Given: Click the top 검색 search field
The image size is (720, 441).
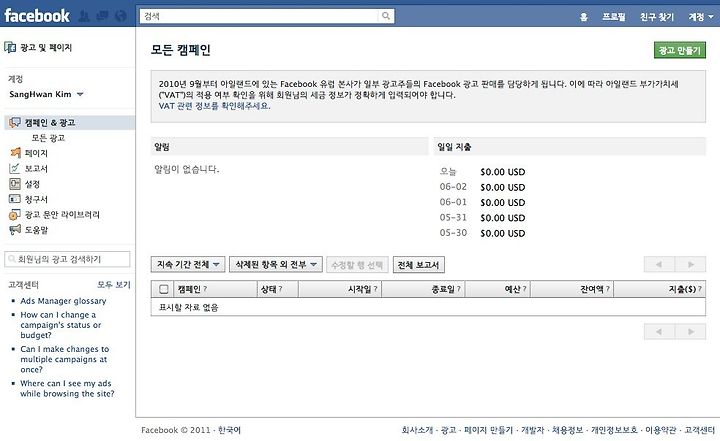Looking at the screenshot, I should tap(259, 16).
